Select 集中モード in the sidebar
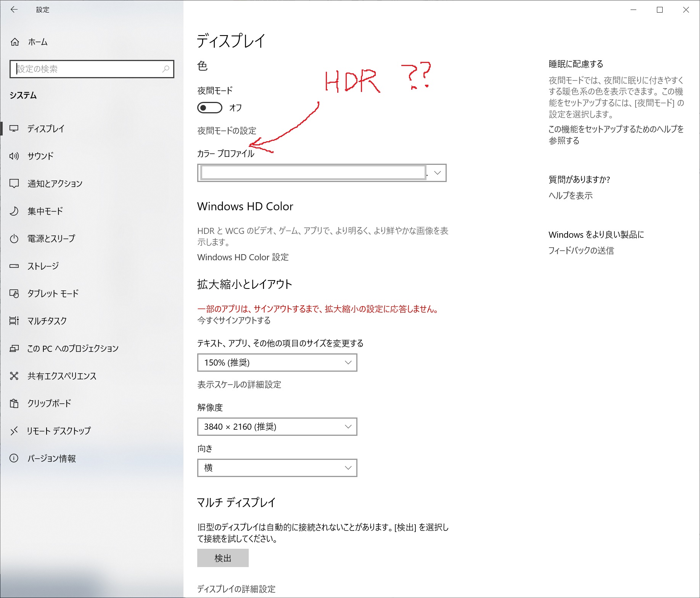Image resolution: width=700 pixels, height=598 pixels. pyautogui.click(x=92, y=211)
